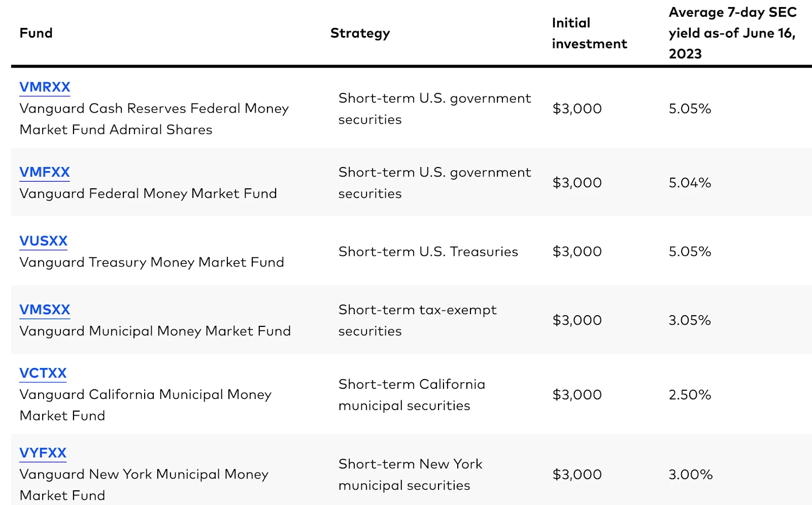Click the 5.04% yield value
This screenshot has height=505, width=812.
tap(690, 183)
